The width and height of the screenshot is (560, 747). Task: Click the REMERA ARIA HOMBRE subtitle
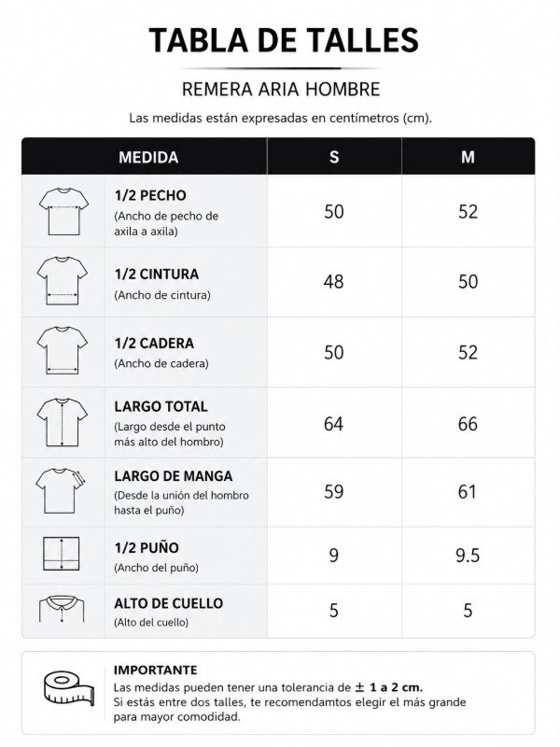281,90
